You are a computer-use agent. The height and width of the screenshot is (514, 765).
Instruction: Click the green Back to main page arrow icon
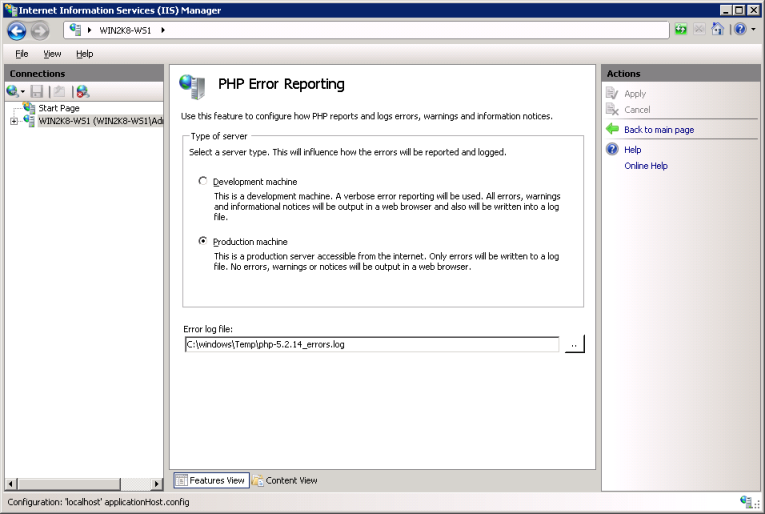(613, 129)
